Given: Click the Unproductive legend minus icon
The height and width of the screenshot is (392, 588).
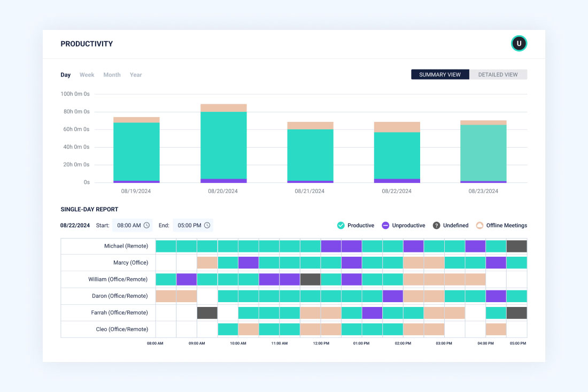Looking at the screenshot, I should pos(385,225).
